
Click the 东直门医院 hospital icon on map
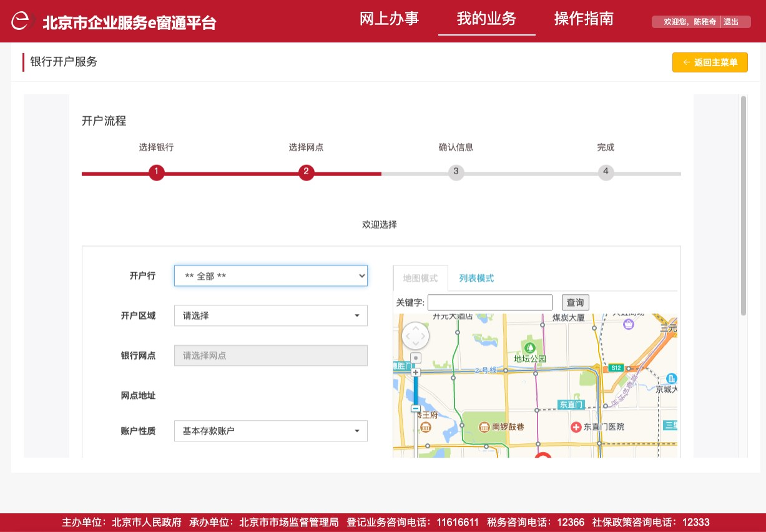[576, 427]
